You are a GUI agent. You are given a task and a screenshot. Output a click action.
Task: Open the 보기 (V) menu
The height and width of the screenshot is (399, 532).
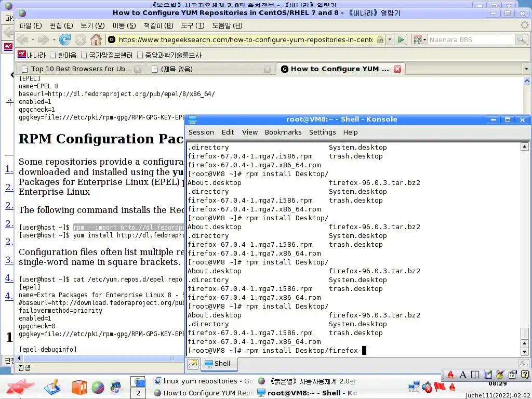coord(92,25)
